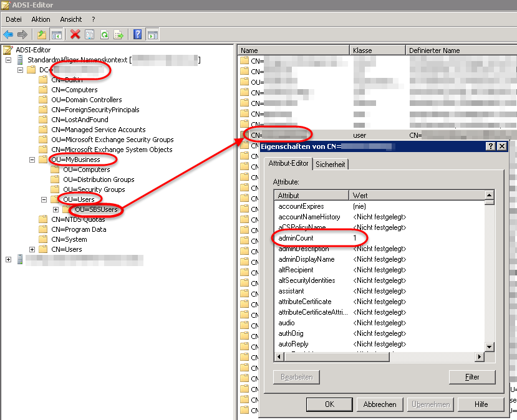The image size is (517, 420).
Task: Open the Ansicht menu
Action: point(70,19)
